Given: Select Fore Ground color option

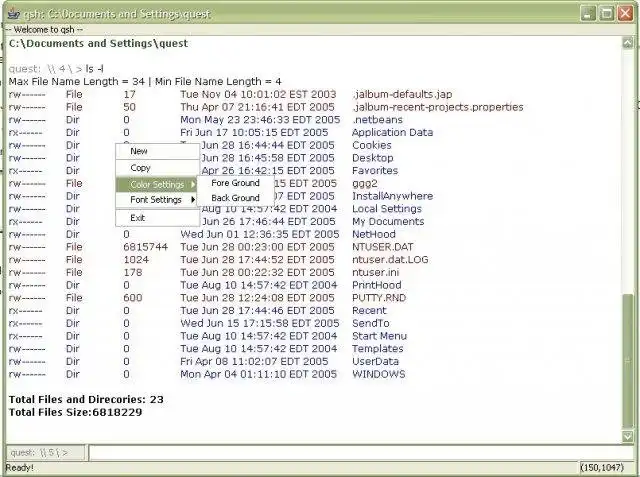Looking at the screenshot, I should point(235,183).
